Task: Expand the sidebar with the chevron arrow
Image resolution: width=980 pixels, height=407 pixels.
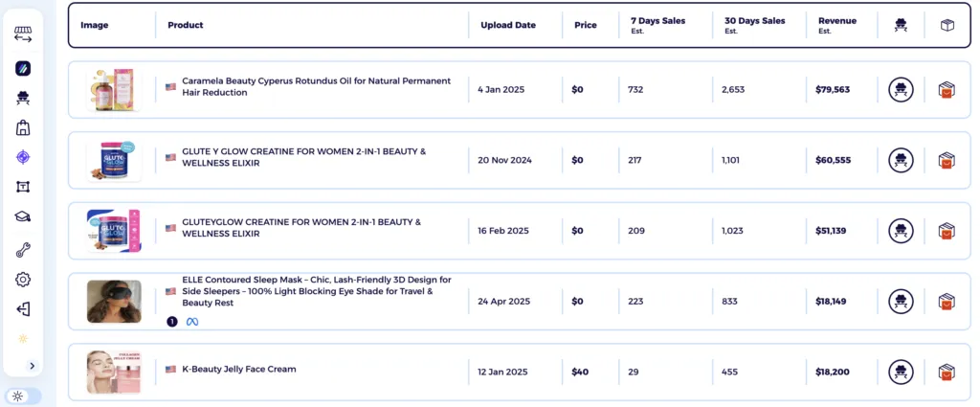Action: coord(32,365)
